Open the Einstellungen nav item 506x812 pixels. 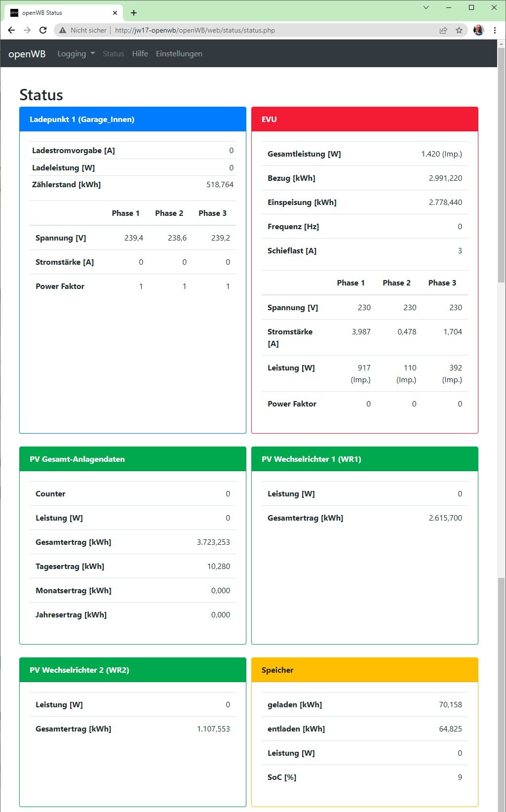click(179, 54)
